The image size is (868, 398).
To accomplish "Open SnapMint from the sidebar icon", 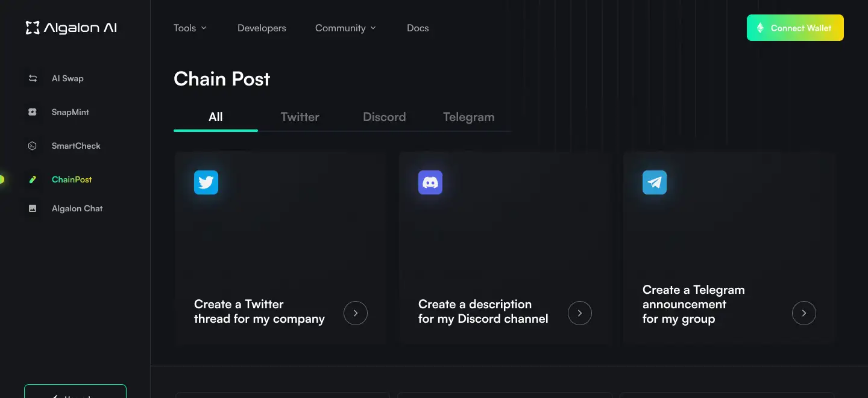I will 33,112.
